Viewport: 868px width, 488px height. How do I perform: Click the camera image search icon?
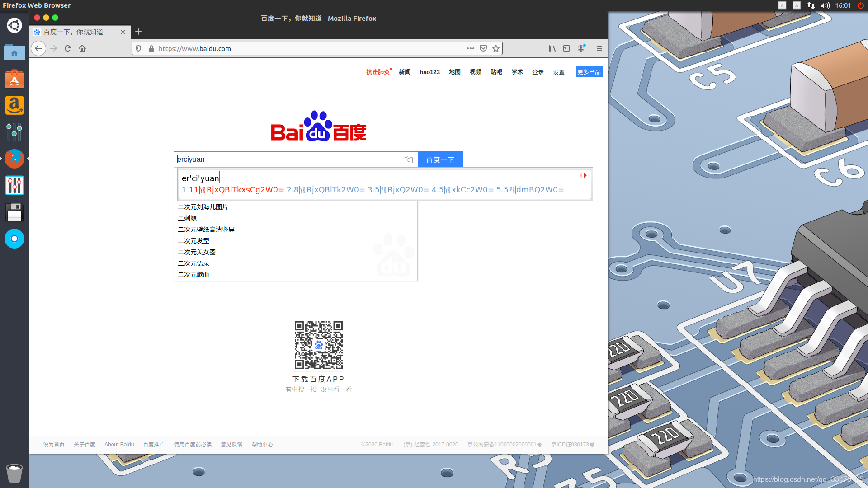click(x=409, y=160)
